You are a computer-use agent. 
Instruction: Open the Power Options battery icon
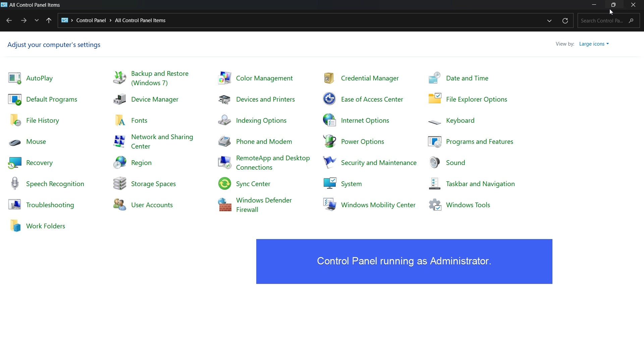[329, 142]
